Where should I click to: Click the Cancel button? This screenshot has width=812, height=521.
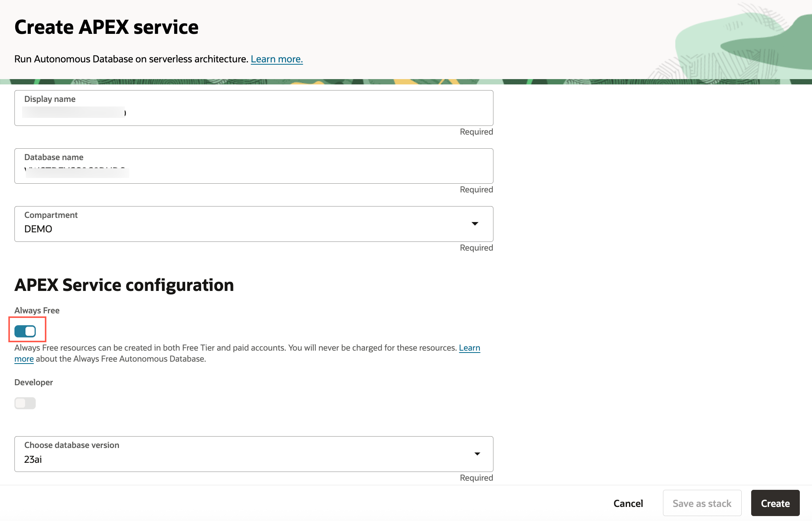click(628, 504)
